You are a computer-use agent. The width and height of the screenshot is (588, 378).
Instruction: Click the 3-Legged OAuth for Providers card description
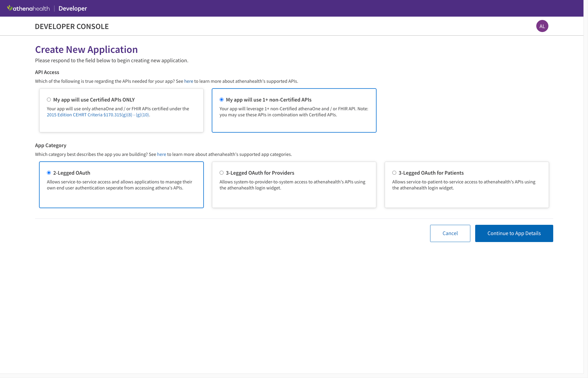(292, 185)
